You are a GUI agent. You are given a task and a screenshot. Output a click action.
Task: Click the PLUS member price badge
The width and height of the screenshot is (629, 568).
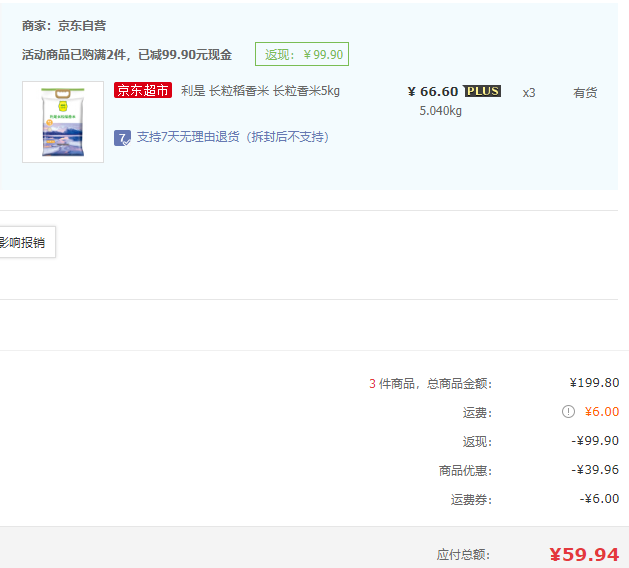coord(482,91)
